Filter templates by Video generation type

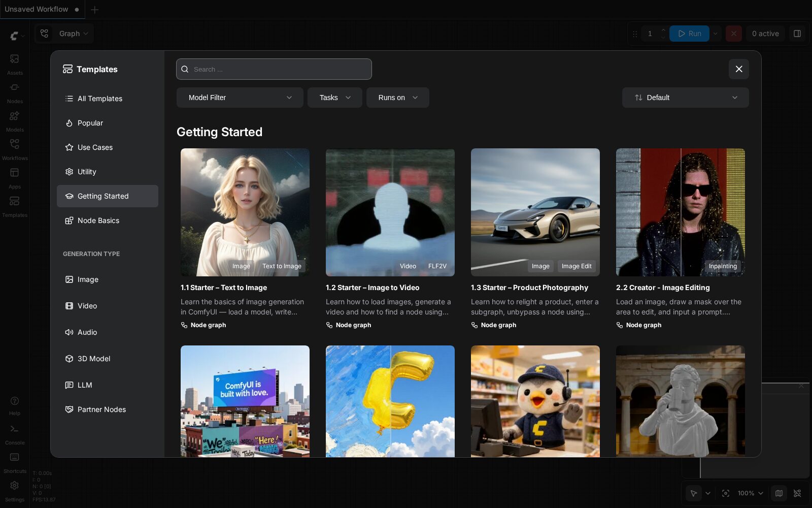click(108, 306)
